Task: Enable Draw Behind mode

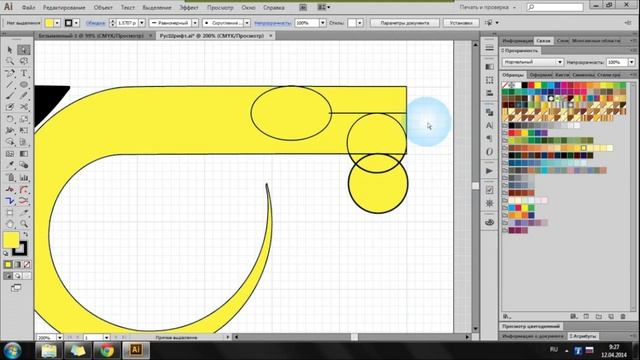Action: [x=18, y=276]
